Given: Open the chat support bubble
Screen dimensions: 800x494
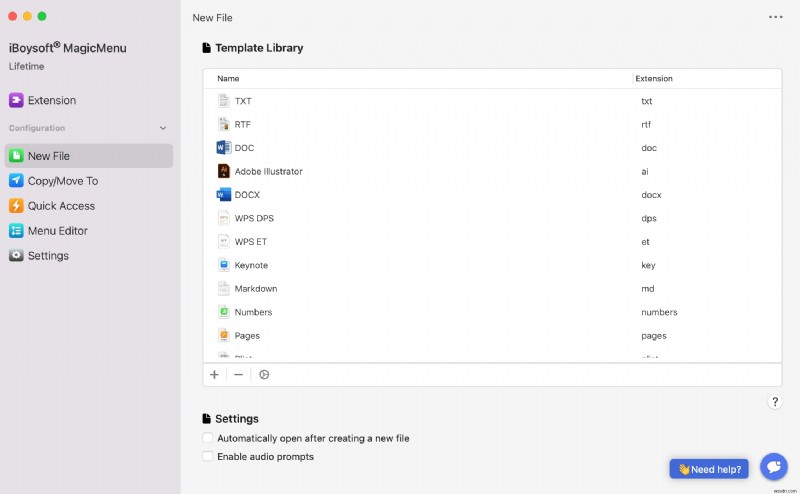Looking at the screenshot, I should 773,466.
